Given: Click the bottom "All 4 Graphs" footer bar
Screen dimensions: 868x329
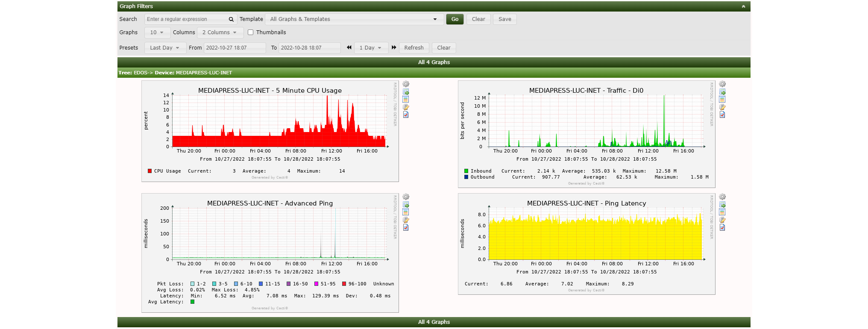Looking at the screenshot, I should tap(434, 322).
